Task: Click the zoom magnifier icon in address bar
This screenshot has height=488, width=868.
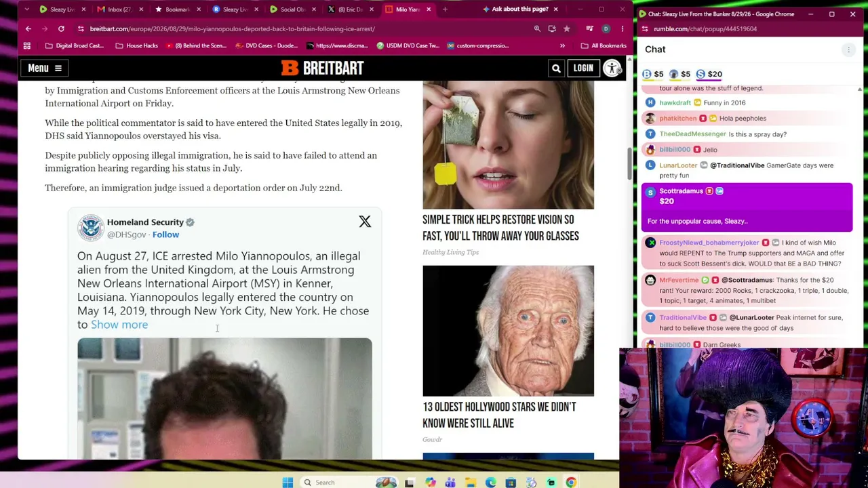Action: (x=537, y=29)
